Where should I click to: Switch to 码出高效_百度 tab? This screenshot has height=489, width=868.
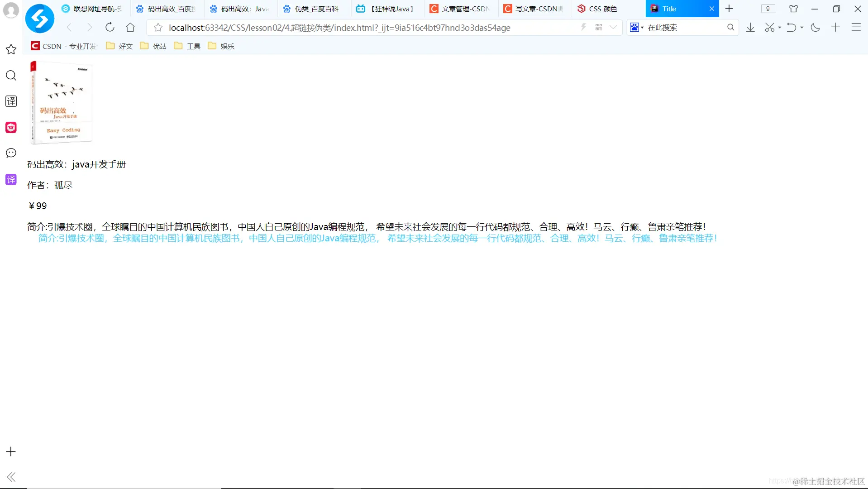[x=167, y=9]
